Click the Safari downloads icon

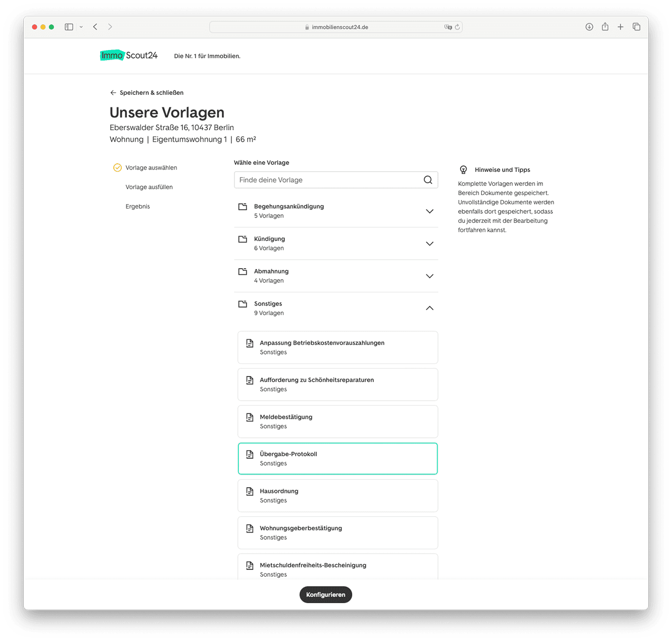pyautogui.click(x=589, y=27)
